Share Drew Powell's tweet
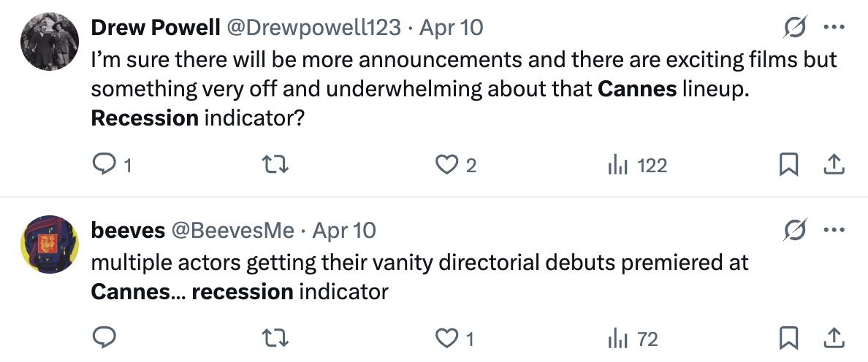 [x=834, y=165]
